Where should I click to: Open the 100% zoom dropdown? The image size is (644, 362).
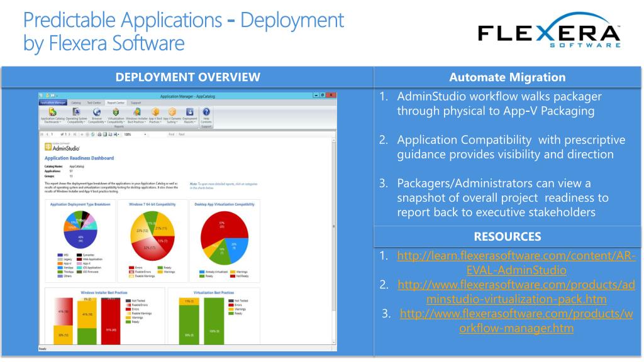(135, 134)
